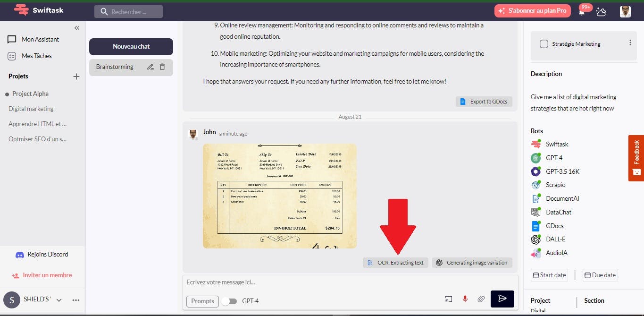Set the Due date
This screenshot has width=644, height=316.
(600, 275)
